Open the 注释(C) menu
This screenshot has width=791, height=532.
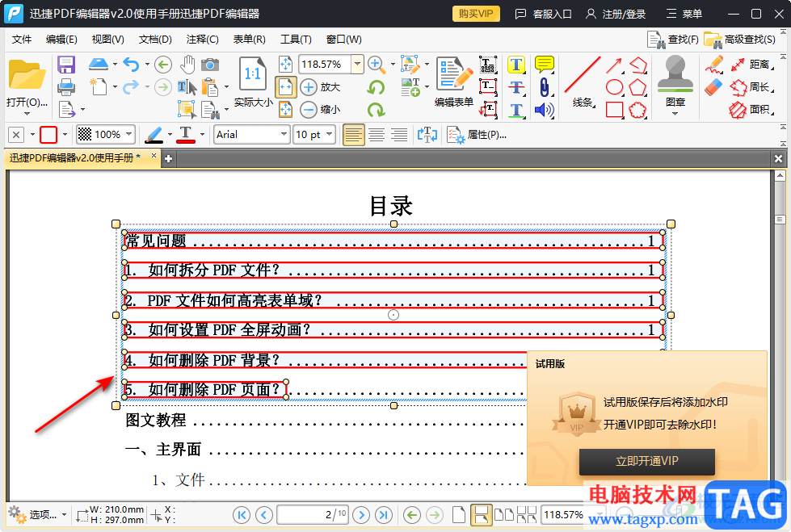[202, 40]
